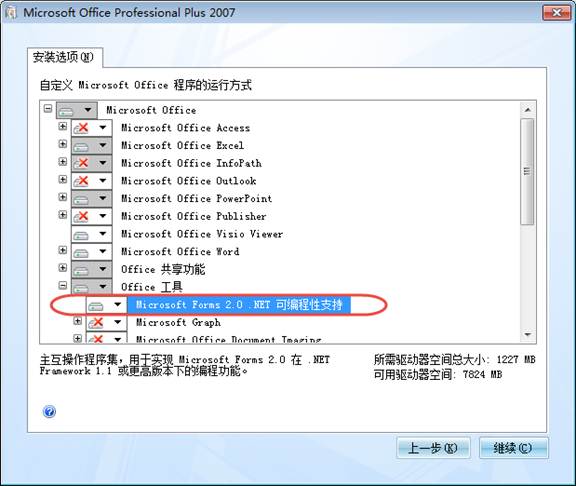Select the Office 工具 tree row
Image resolution: width=576 pixels, height=486 pixels.
coord(152,287)
